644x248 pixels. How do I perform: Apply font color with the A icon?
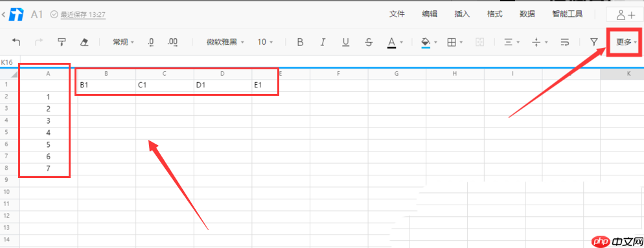(x=391, y=42)
